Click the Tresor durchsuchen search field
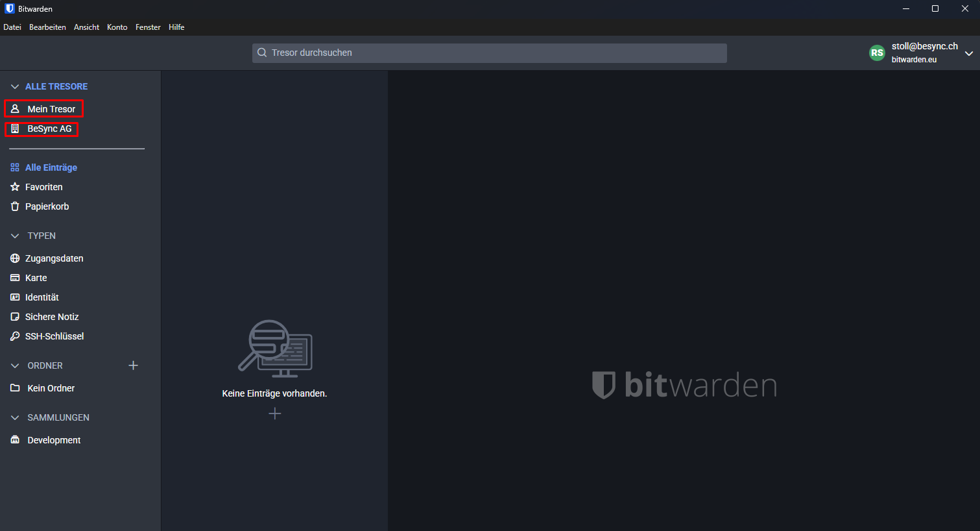Viewport: 980px width, 531px height. [490, 53]
